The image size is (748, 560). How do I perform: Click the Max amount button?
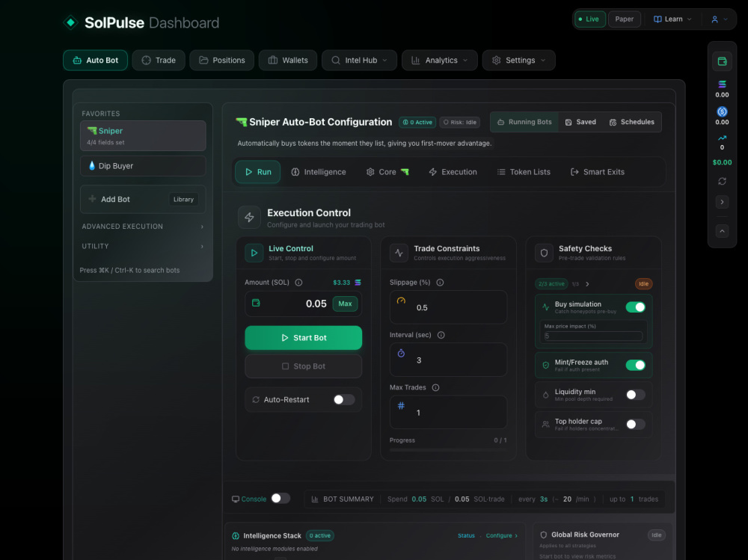pyautogui.click(x=345, y=304)
